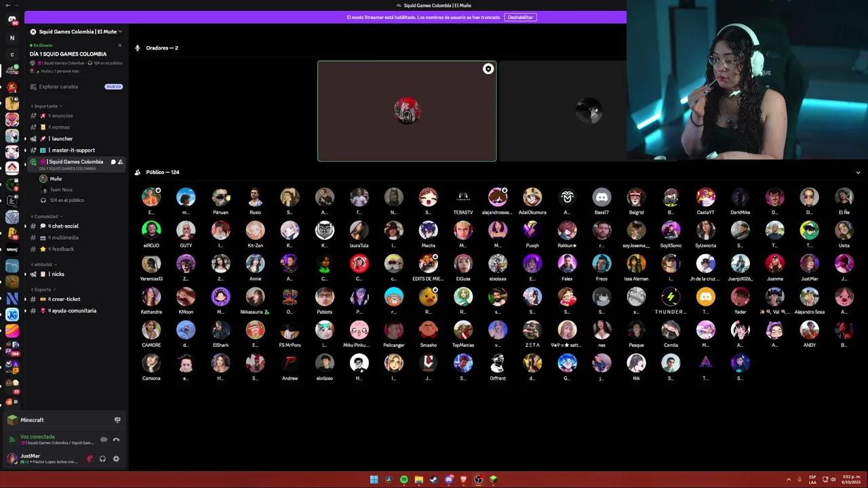Screen dimensions: 868x488
Task: Collapse the Comunidad category
Action: (x=47, y=216)
